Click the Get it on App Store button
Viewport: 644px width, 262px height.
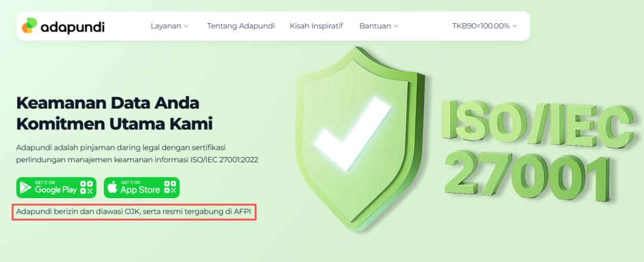(142, 187)
